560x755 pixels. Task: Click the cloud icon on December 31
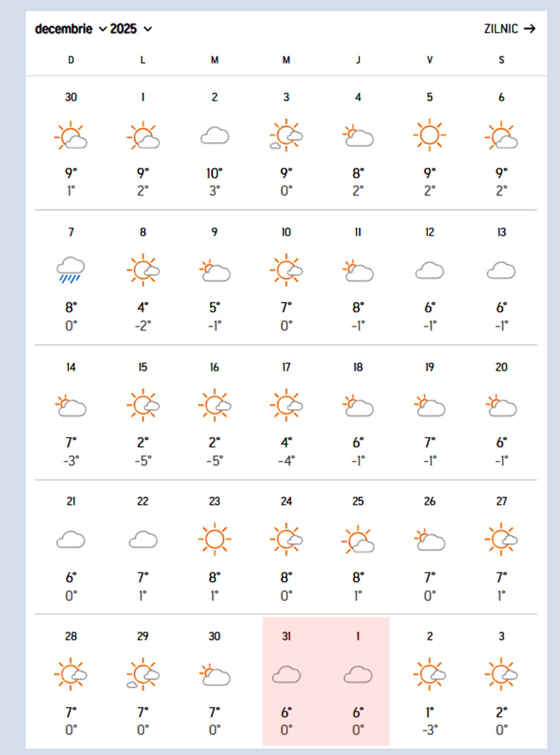pos(286,675)
